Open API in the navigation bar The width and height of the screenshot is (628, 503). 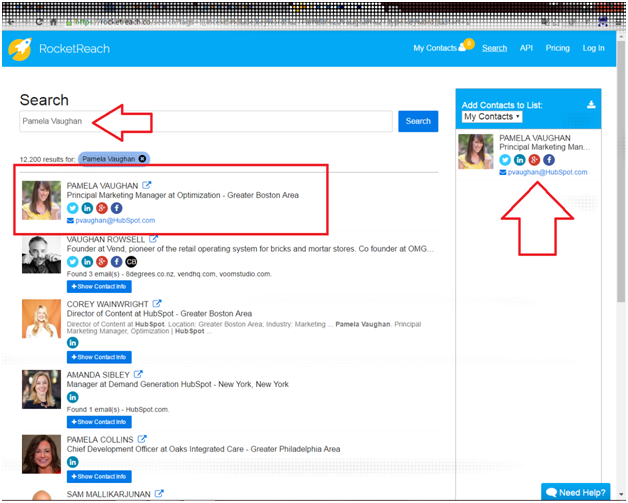526,48
